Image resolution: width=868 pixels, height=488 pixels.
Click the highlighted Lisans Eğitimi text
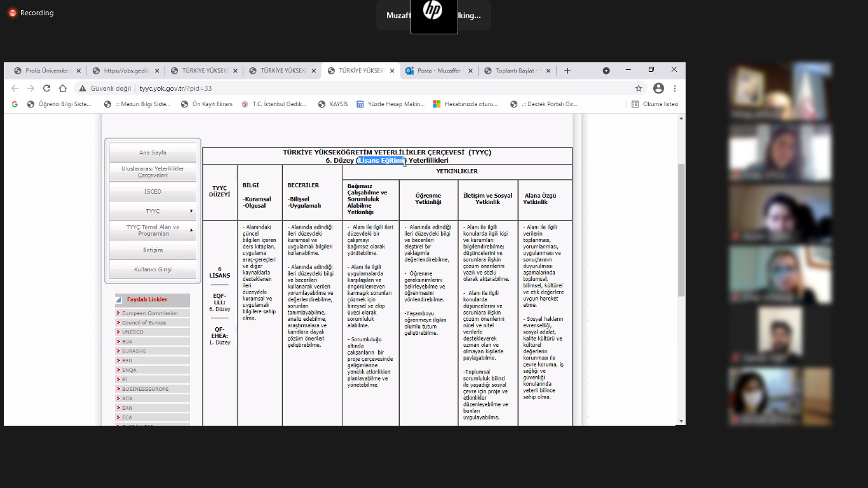click(x=381, y=161)
